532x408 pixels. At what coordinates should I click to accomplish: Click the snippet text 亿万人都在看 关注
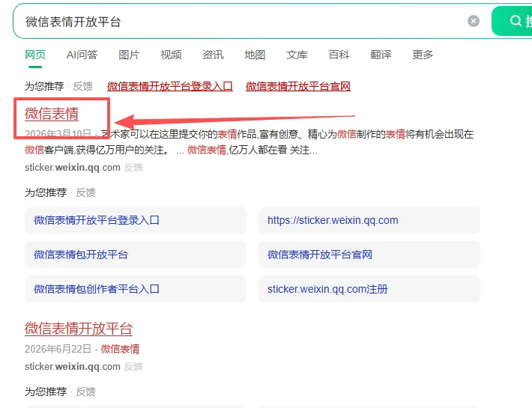273,150
